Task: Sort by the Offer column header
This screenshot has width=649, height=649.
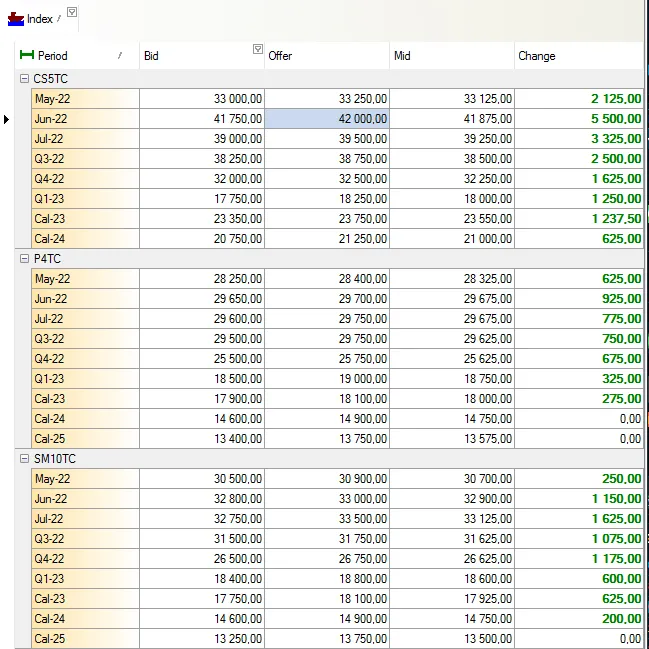Action: (x=327, y=55)
